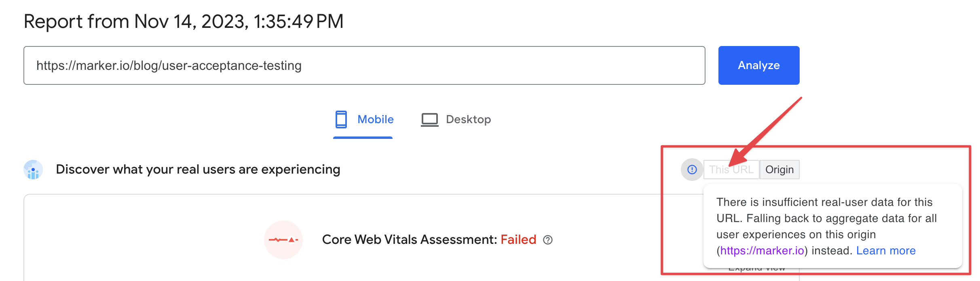Viewport: 980px width, 281px height.
Task: Select the Mobile phone icon
Action: pyautogui.click(x=341, y=120)
